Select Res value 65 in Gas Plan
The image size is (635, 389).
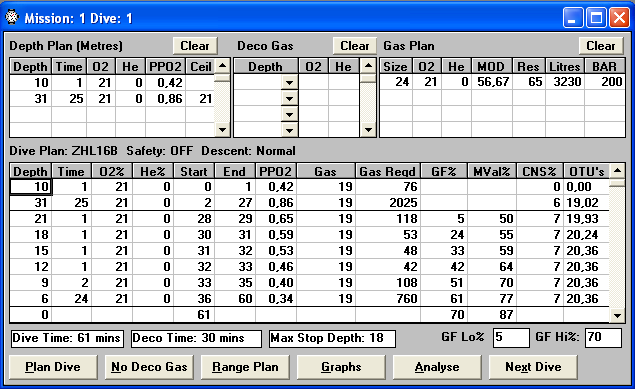point(528,82)
